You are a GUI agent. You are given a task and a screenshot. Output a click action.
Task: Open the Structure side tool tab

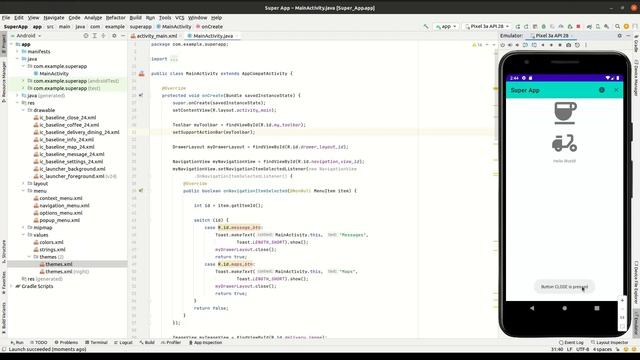click(4, 251)
